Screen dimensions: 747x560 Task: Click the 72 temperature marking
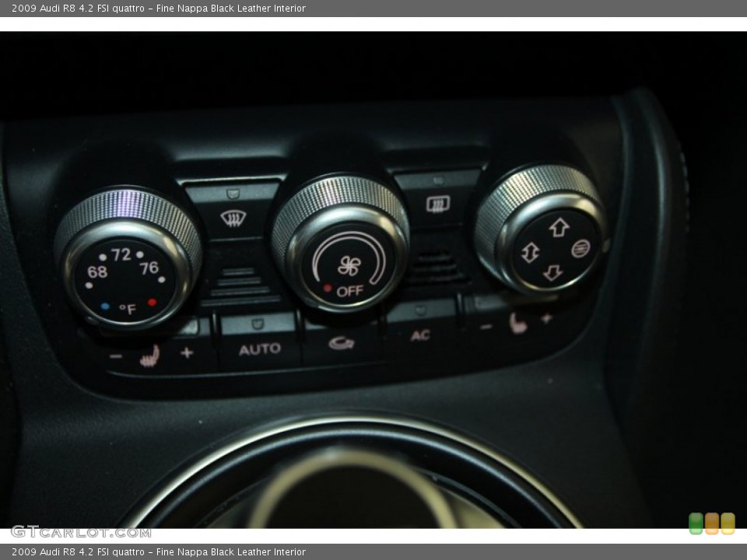coord(121,255)
